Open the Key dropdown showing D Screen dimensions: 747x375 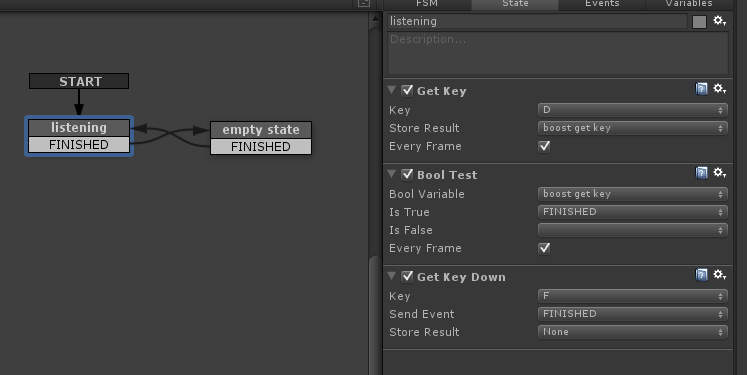click(x=633, y=110)
